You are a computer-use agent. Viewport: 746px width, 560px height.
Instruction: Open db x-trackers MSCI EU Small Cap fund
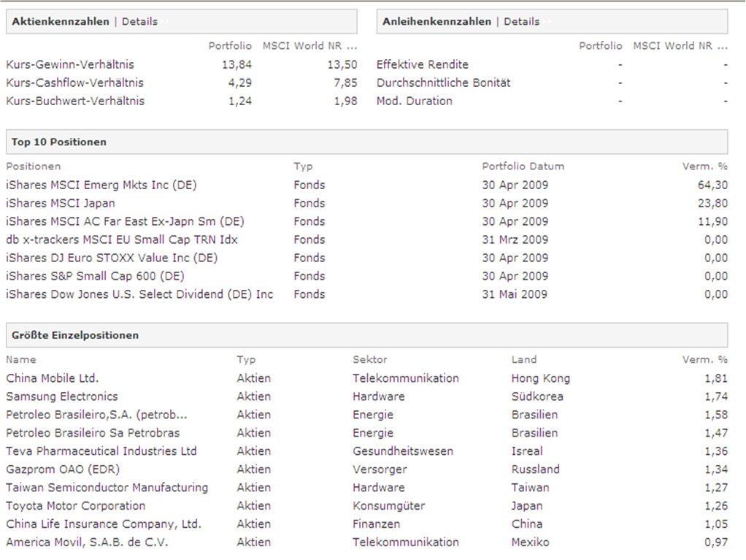[x=122, y=239]
